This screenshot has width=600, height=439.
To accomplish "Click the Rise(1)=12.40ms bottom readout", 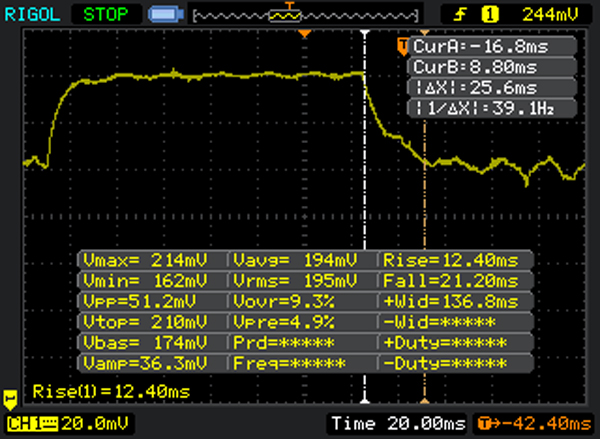I will pos(111,392).
